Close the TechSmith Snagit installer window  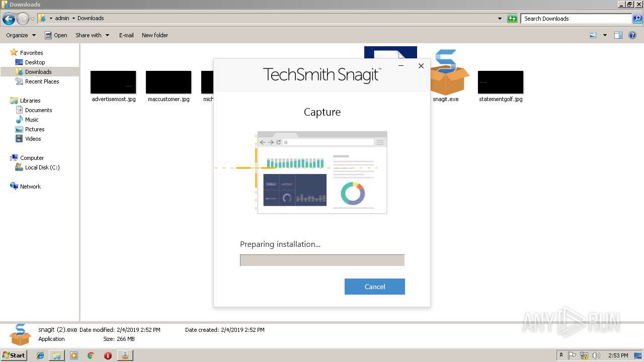click(x=421, y=66)
